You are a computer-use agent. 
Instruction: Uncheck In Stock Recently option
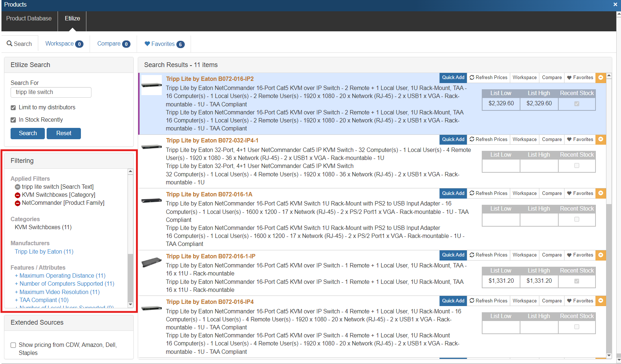point(13,120)
